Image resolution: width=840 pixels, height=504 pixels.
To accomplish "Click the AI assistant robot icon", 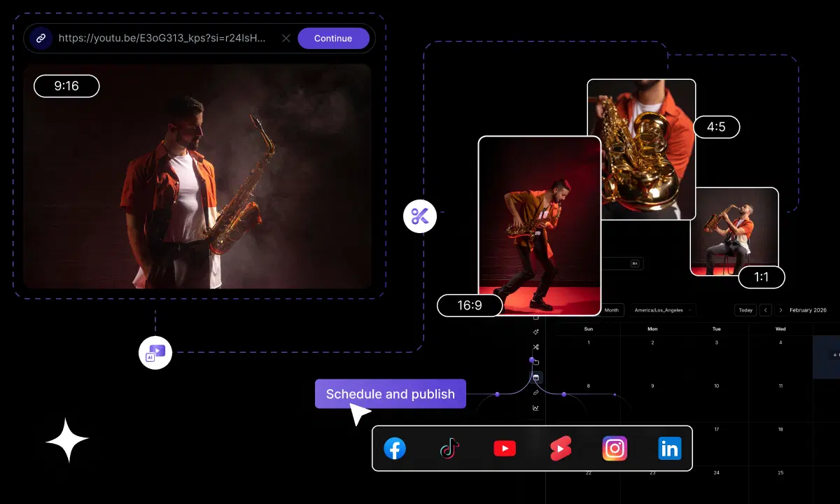I will click(x=536, y=378).
